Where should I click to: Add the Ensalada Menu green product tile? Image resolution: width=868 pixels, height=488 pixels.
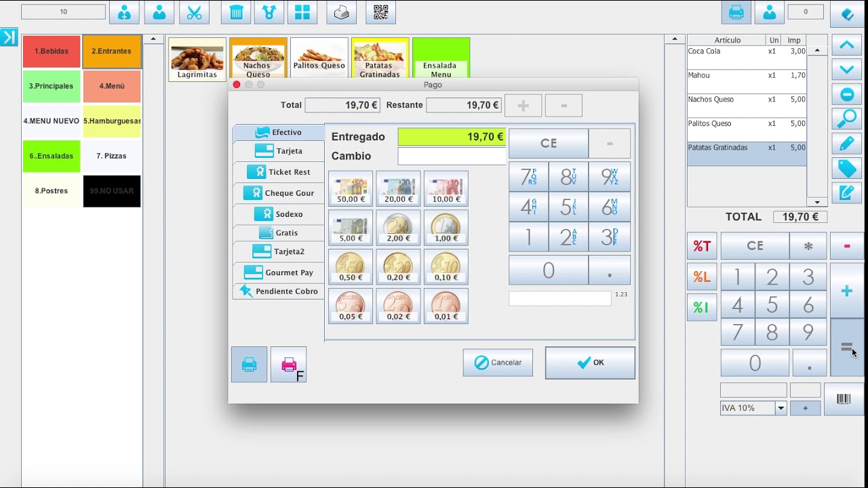pos(441,60)
